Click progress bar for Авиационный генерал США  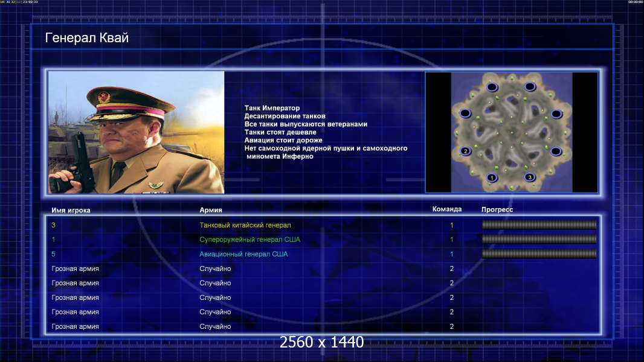tap(539, 254)
